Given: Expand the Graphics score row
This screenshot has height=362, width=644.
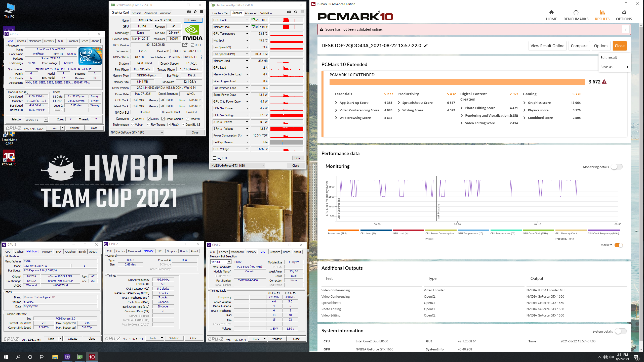Looking at the screenshot, I should pos(525,103).
